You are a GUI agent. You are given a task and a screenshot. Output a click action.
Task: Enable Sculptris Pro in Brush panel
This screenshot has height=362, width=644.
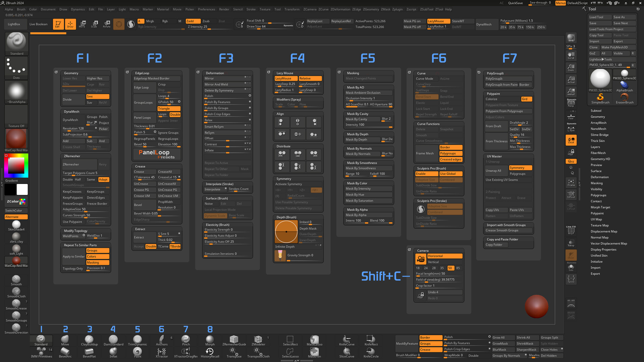[426, 174]
